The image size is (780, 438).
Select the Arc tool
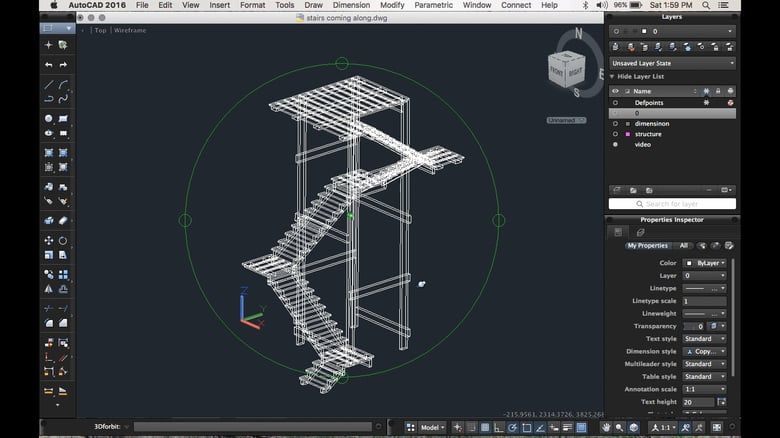(63, 85)
